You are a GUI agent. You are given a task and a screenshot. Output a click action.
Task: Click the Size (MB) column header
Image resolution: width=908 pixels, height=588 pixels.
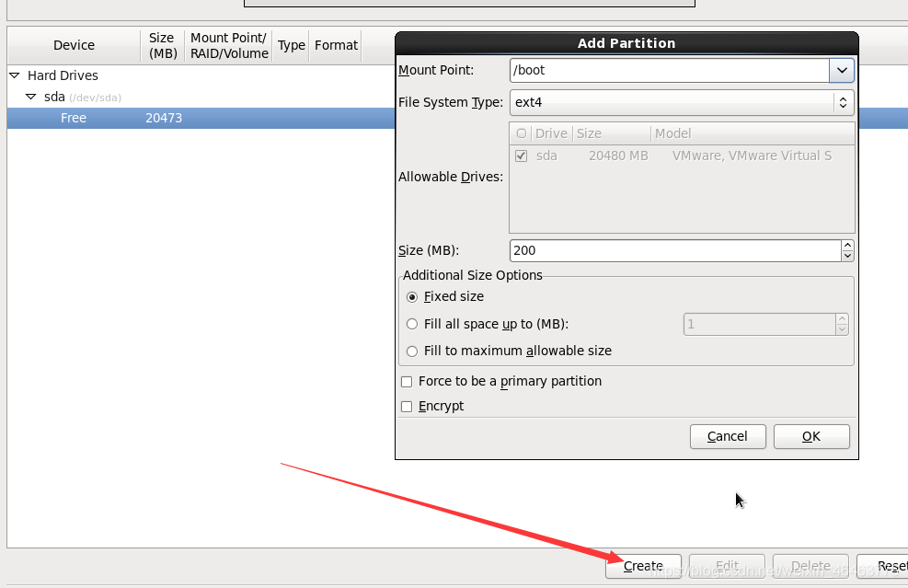click(162, 45)
